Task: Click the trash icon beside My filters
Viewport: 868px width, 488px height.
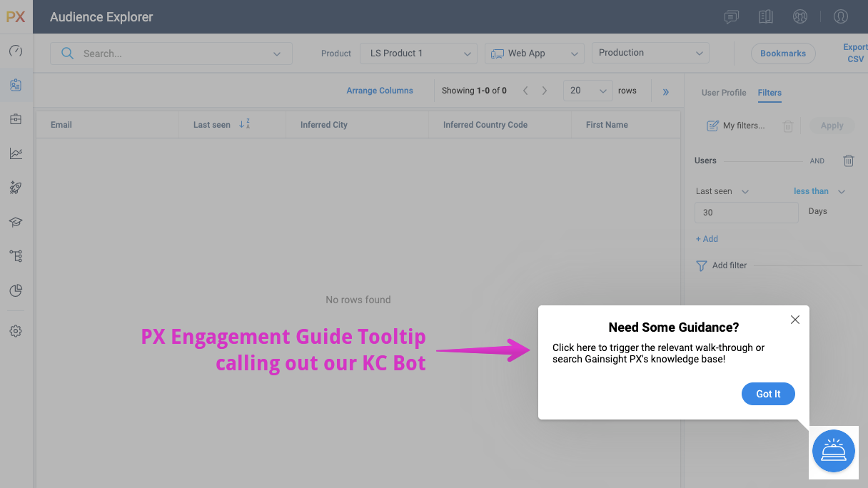Action: point(788,126)
